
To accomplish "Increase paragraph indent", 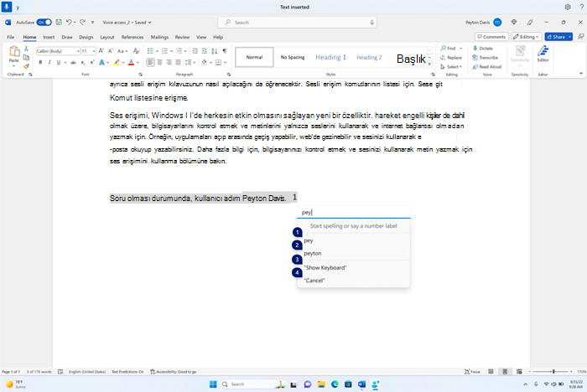I will pyautogui.click(x=204, y=51).
